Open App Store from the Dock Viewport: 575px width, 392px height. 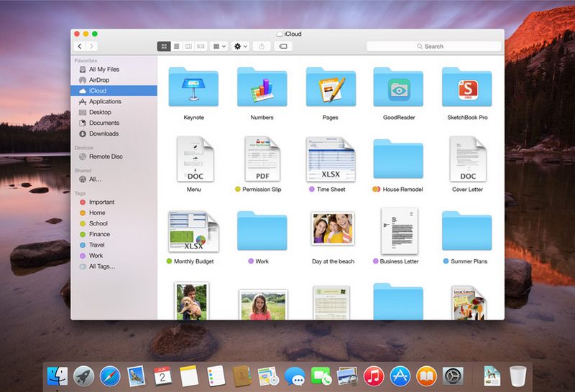pyautogui.click(x=400, y=376)
